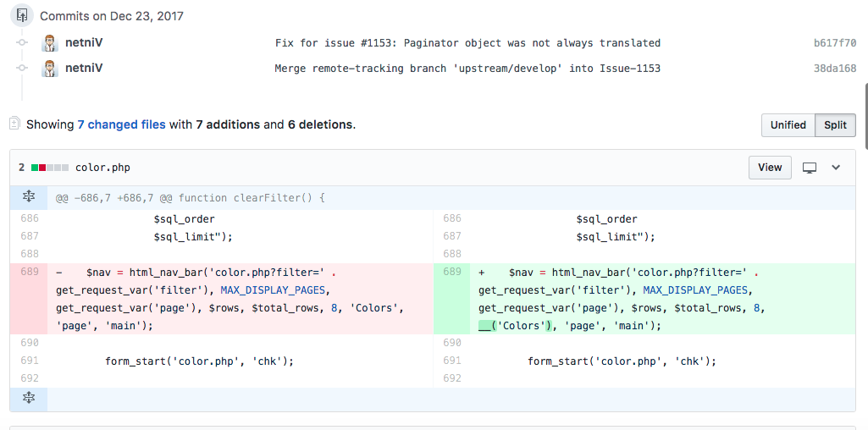
Task: Open netniV profile on the Merge commit
Action: pos(84,68)
